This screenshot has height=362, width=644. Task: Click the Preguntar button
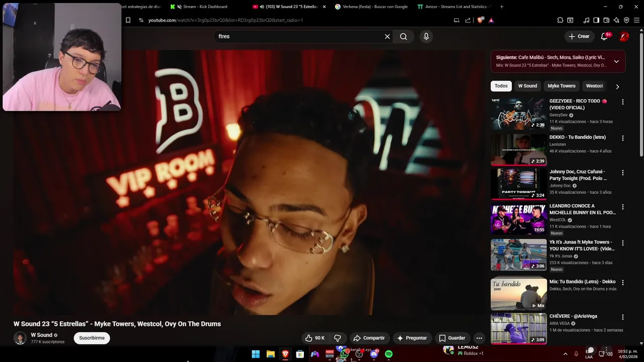point(412,338)
